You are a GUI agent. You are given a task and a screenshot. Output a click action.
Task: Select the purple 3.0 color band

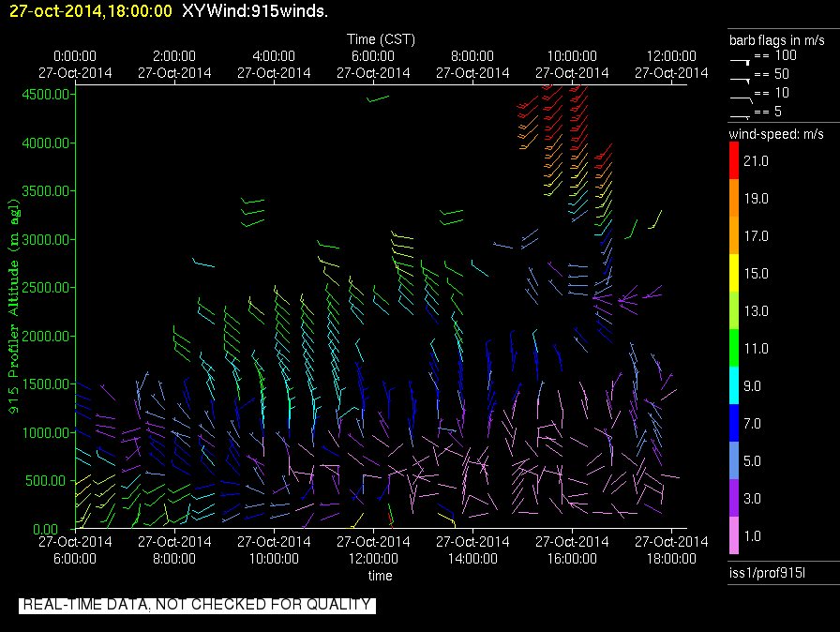(734, 498)
